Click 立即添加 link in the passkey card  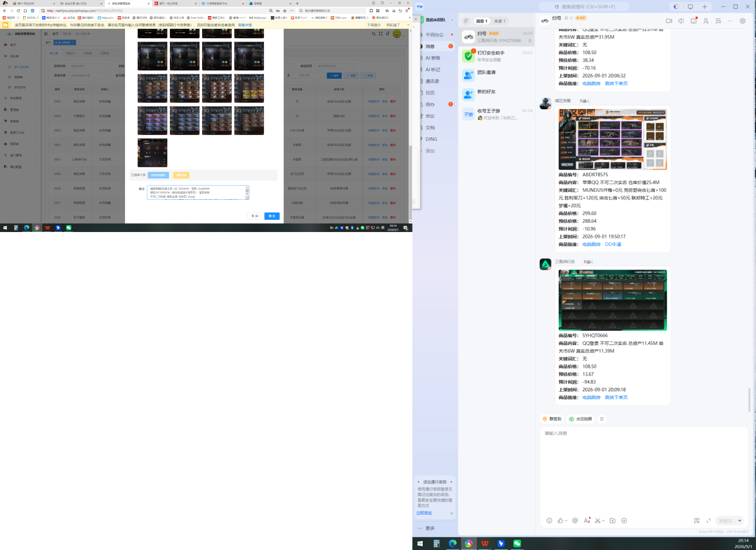(424, 513)
